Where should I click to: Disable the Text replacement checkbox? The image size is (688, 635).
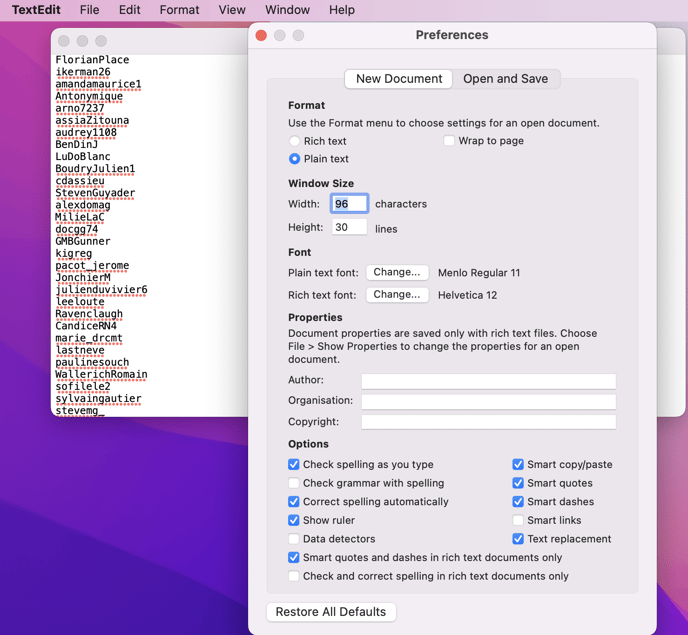pyautogui.click(x=518, y=539)
